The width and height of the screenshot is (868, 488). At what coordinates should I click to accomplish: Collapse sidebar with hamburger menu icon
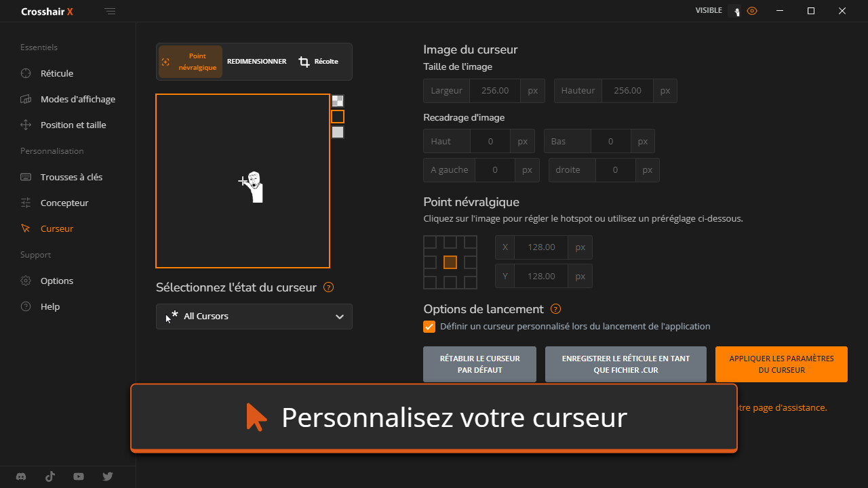(110, 12)
